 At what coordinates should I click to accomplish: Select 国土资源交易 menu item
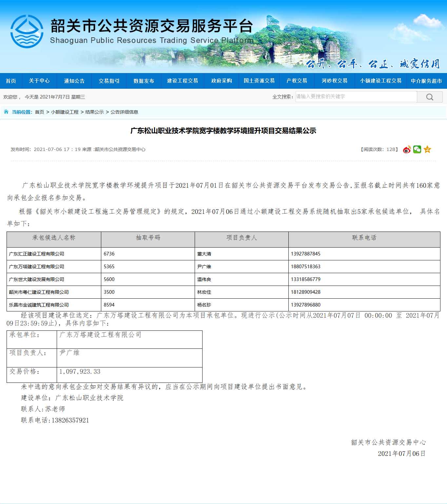click(259, 81)
